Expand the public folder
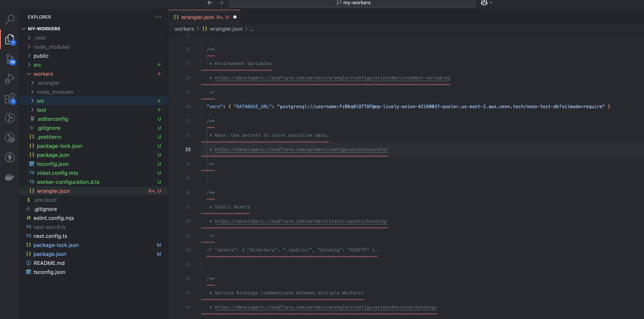 click(94, 56)
